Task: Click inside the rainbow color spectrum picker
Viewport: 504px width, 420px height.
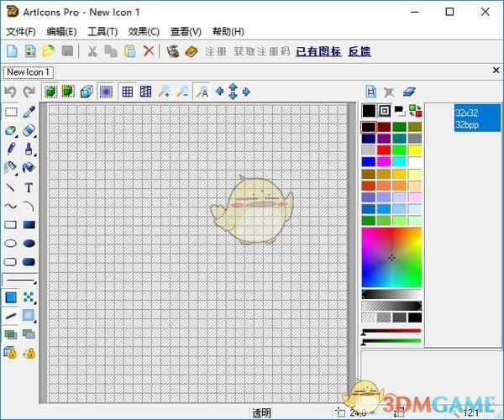Action: click(391, 257)
